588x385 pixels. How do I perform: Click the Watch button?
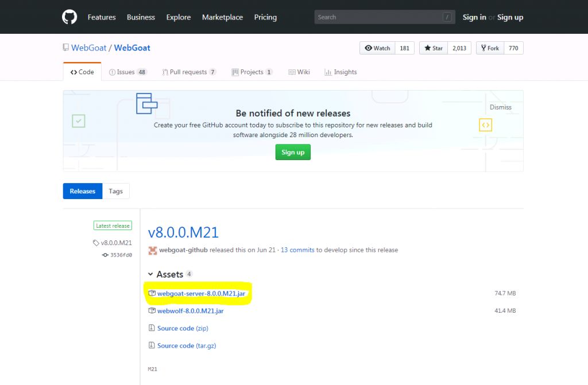click(377, 48)
